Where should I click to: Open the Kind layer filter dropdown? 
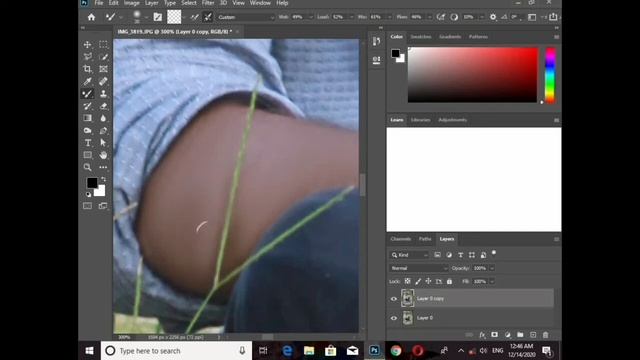pos(409,255)
